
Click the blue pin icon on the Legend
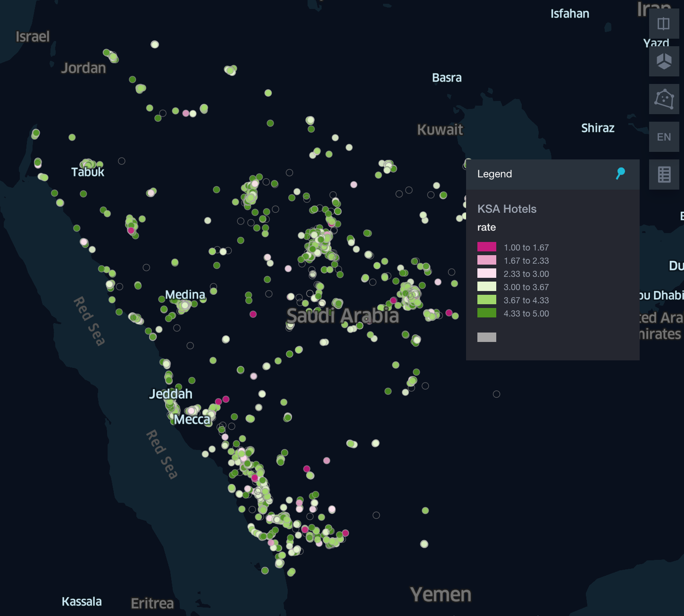[620, 174]
